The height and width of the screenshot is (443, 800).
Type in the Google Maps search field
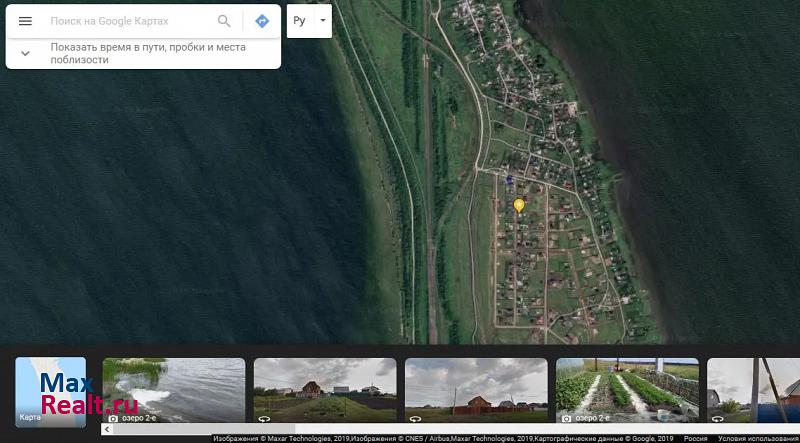click(x=130, y=21)
